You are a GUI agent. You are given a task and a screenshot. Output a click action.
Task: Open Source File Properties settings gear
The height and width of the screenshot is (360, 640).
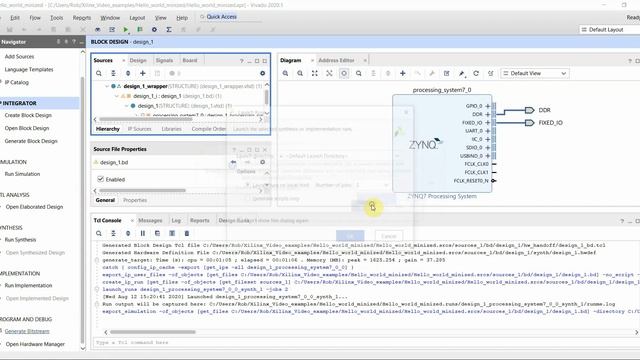coord(262,162)
